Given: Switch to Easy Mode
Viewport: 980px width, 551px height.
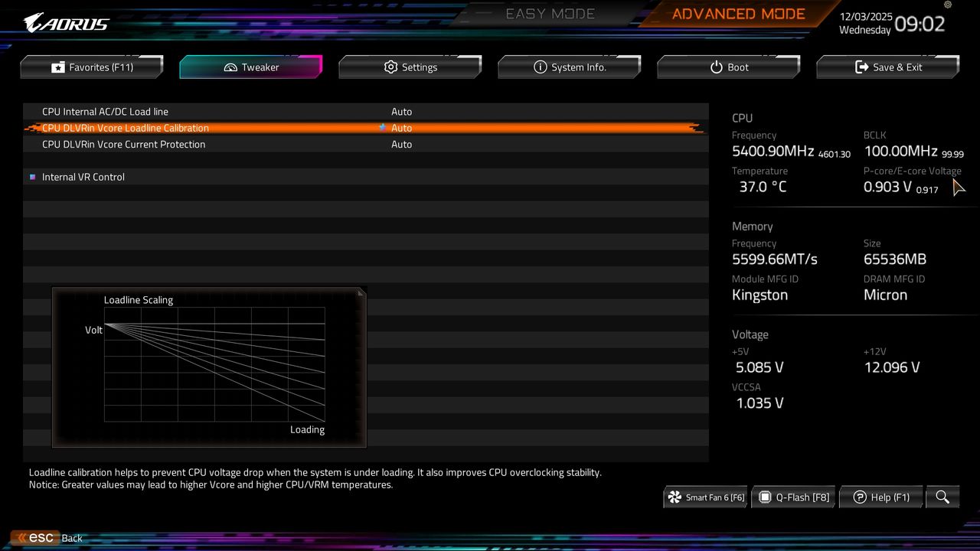Looking at the screenshot, I should 550,13.
